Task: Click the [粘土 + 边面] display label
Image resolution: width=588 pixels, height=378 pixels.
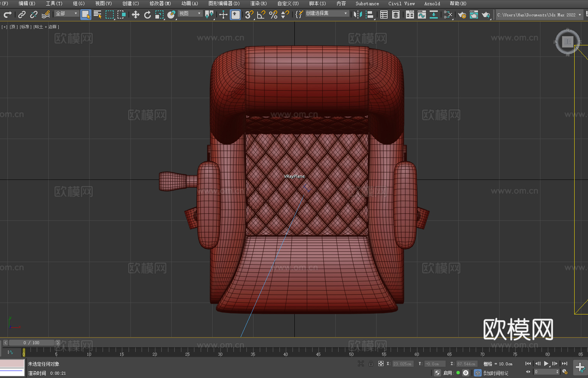Action: (x=46, y=27)
